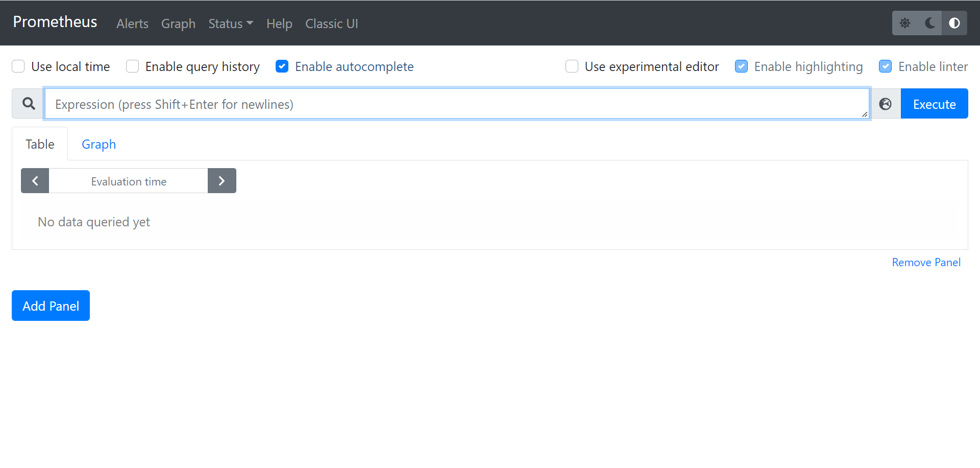Step evaluation time forward
980x468 pixels.
pos(222,181)
